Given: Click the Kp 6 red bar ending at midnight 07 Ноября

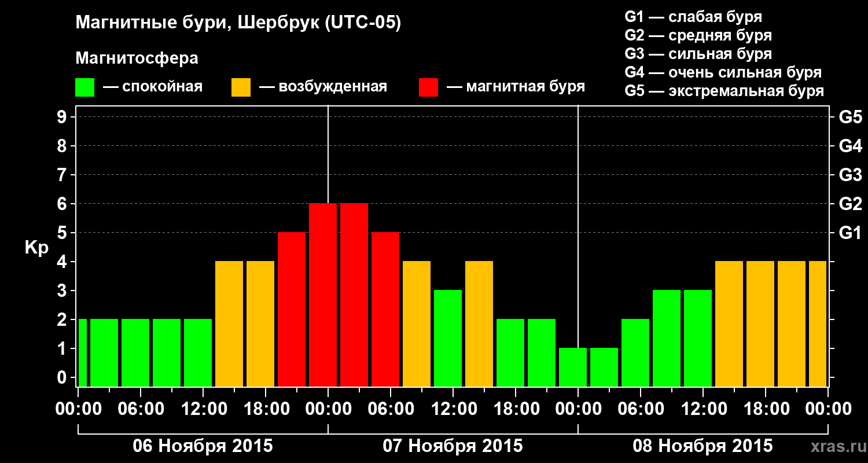Looking at the screenshot, I should point(323,295).
